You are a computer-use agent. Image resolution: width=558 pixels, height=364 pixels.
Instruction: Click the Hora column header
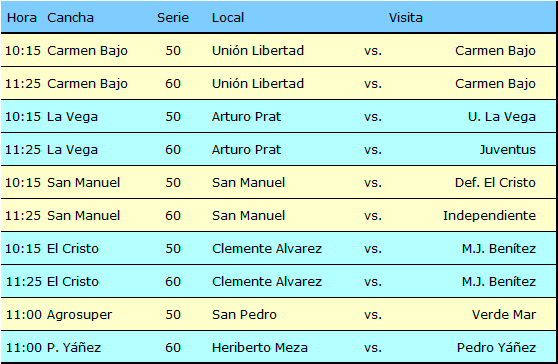tap(22, 17)
